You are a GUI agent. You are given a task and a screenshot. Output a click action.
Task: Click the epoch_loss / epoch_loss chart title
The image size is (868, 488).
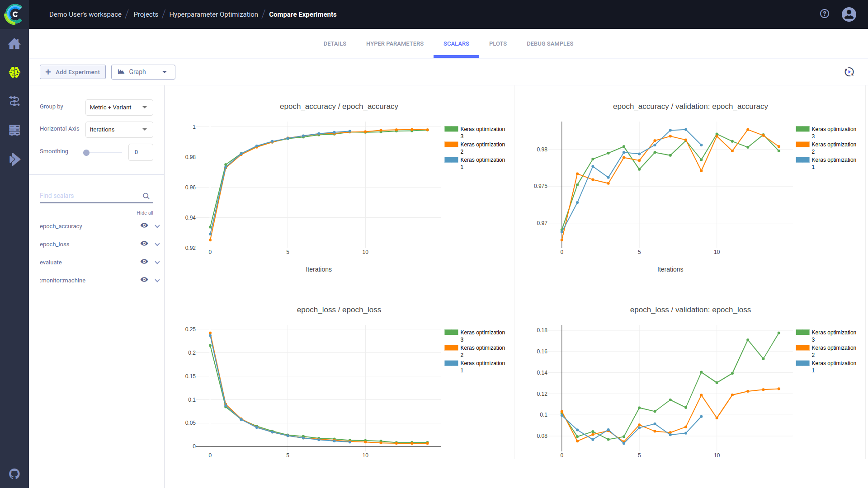point(339,310)
